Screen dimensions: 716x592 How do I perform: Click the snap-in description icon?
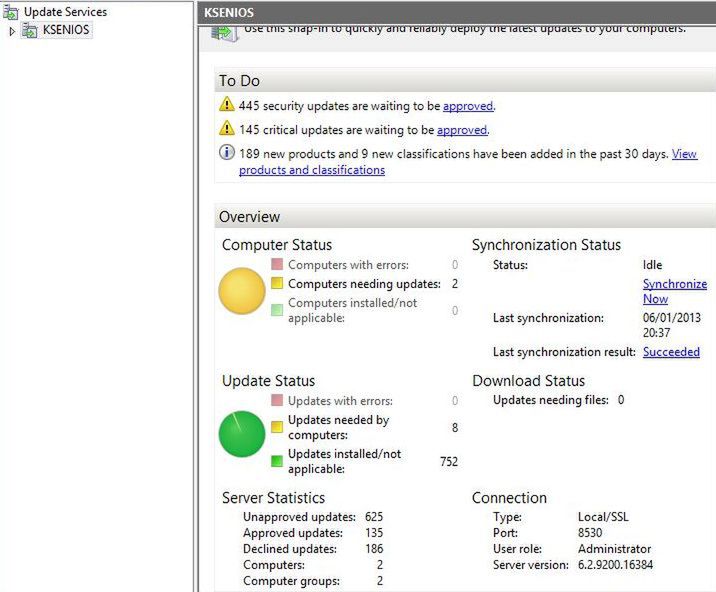tap(224, 32)
